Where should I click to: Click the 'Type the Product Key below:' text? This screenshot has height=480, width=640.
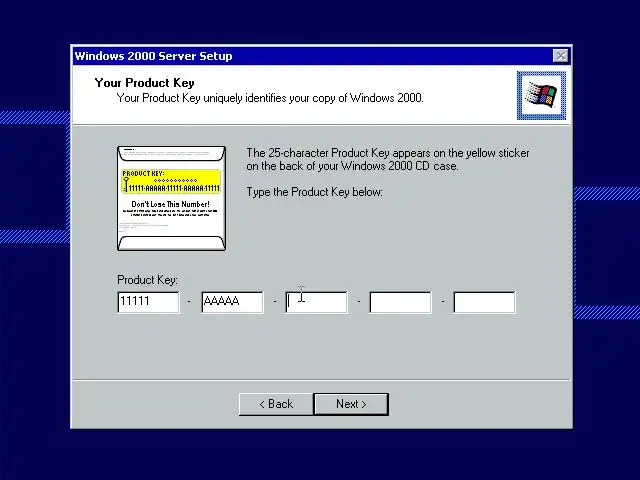tap(315, 192)
